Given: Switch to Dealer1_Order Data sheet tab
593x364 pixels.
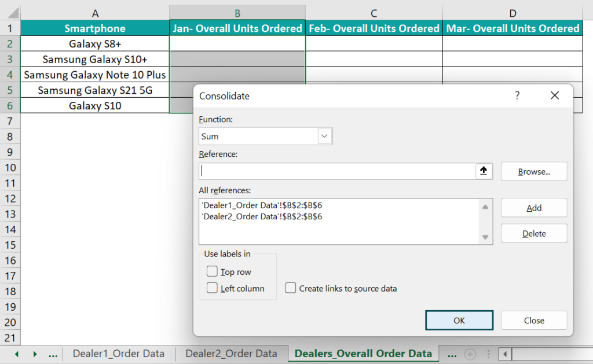Looking at the screenshot, I should pos(118,354).
